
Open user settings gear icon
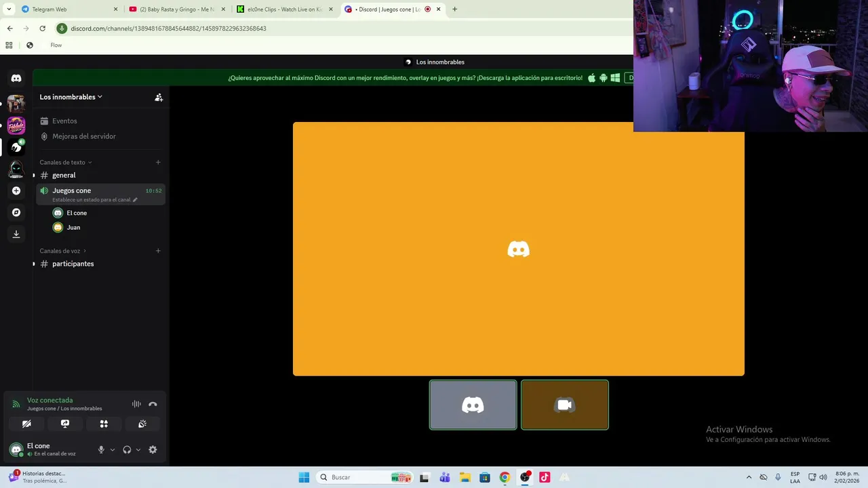click(x=153, y=449)
